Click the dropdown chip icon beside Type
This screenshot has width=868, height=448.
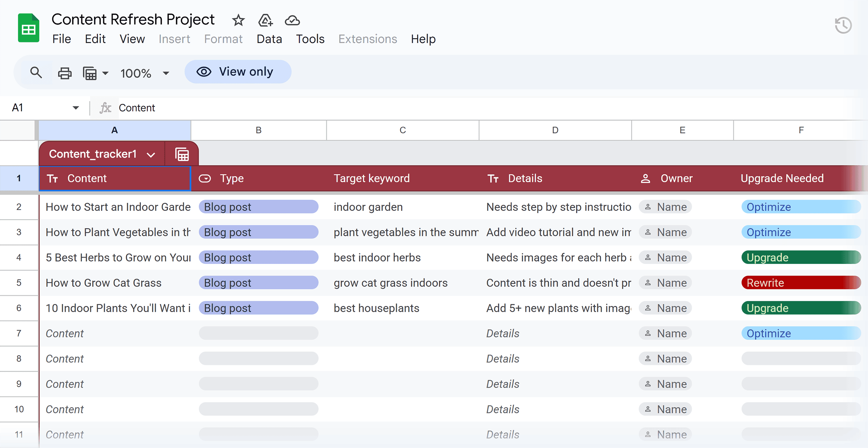(x=205, y=178)
